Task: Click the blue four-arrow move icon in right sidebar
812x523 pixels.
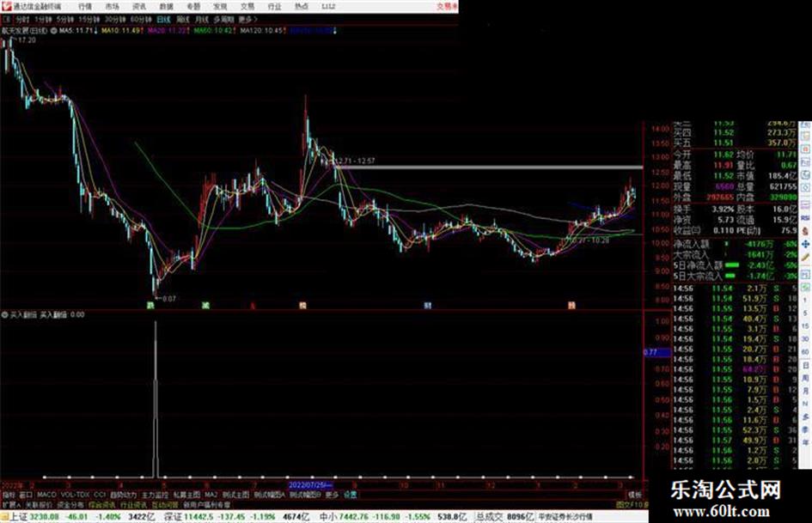Action: click(805, 243)
